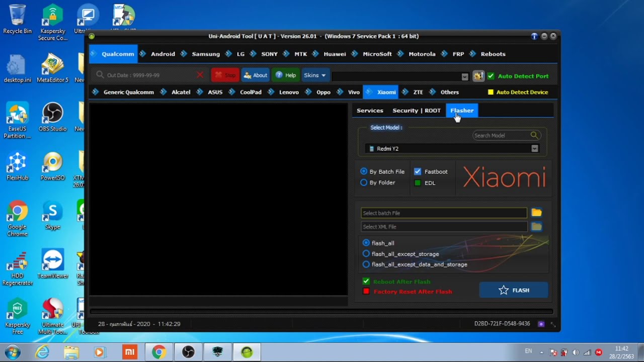Select Generic Qualcomm brand tab
This screenshot has height=362, width=644.
123,92
